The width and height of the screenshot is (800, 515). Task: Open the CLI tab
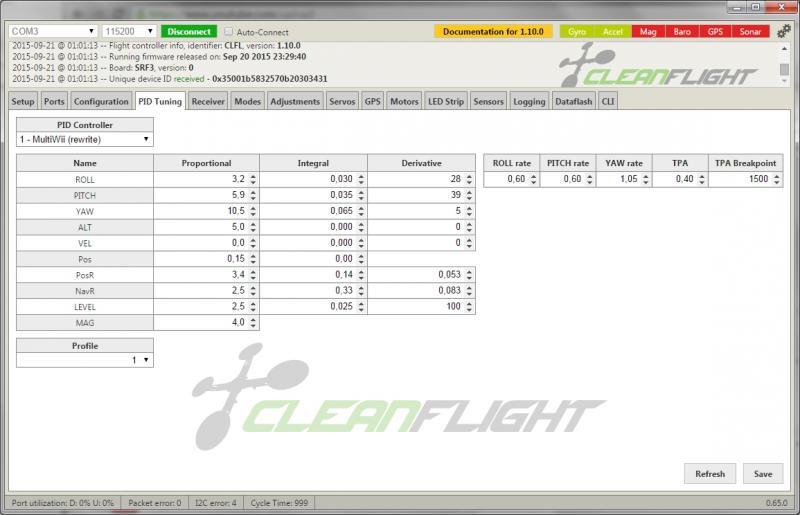coord(607,101)
